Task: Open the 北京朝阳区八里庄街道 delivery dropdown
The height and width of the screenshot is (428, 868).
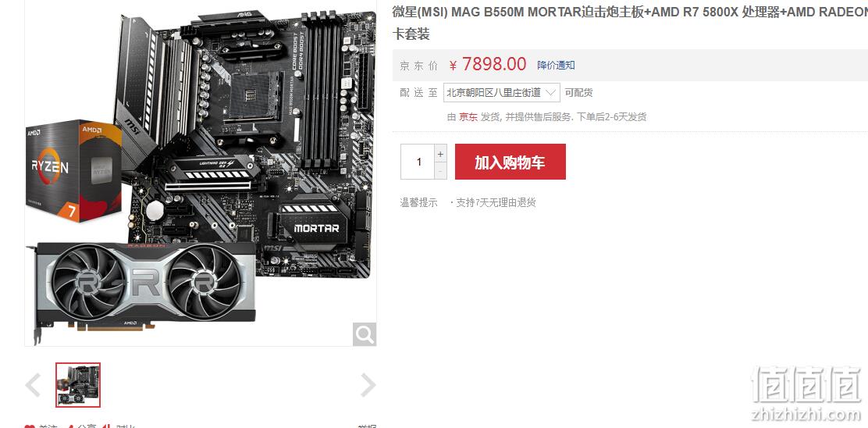Action: coord(502,92)
